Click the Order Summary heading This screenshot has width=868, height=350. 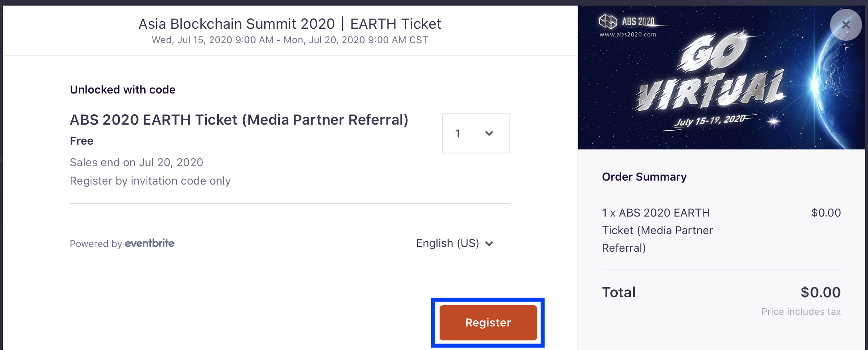point(644,177)
